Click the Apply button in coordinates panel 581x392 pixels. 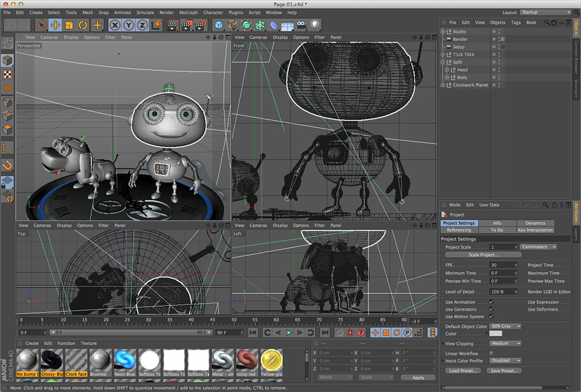[418, 377]
